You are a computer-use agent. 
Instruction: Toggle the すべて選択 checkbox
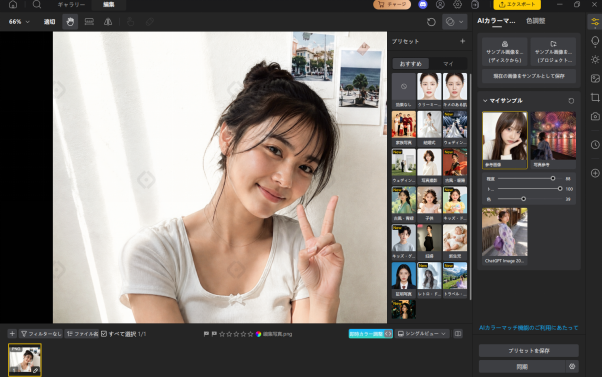click(x=104, y=334)
